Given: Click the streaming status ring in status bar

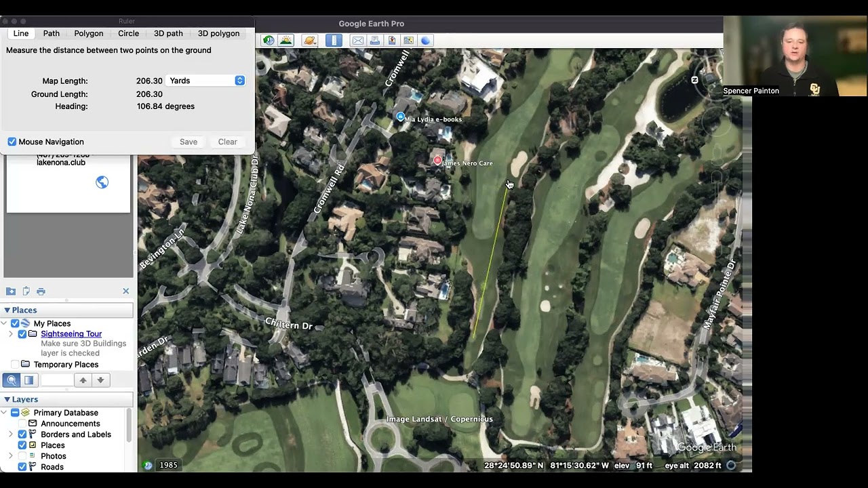Looking at the screenshot, I should tap(731, 466).
